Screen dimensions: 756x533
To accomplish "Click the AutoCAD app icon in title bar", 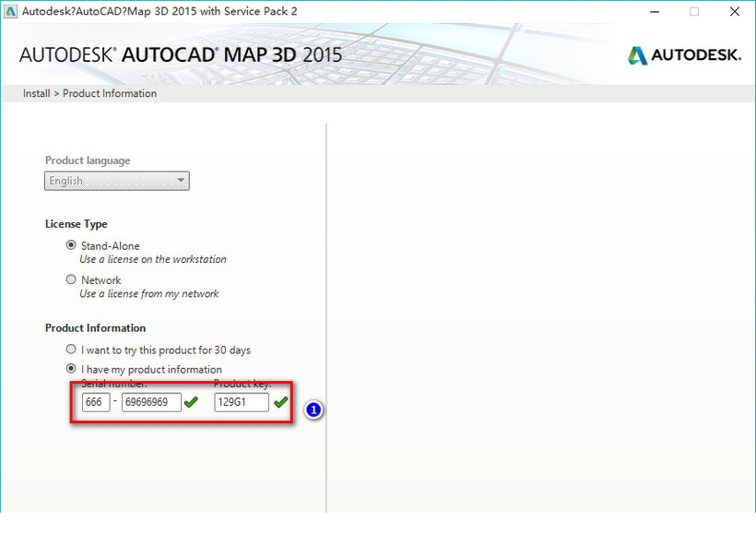I will click(x=10, y=12).
